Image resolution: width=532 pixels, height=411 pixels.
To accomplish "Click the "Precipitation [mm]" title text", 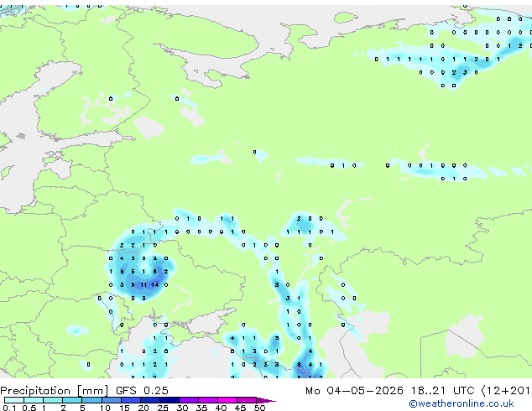I will pyautogui.click(x=54, y=391).
